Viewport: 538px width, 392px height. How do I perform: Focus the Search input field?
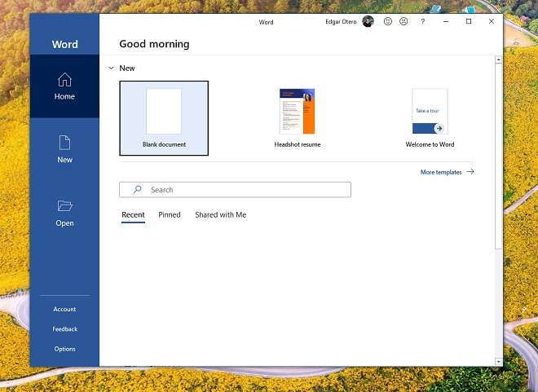pos(235,190)
